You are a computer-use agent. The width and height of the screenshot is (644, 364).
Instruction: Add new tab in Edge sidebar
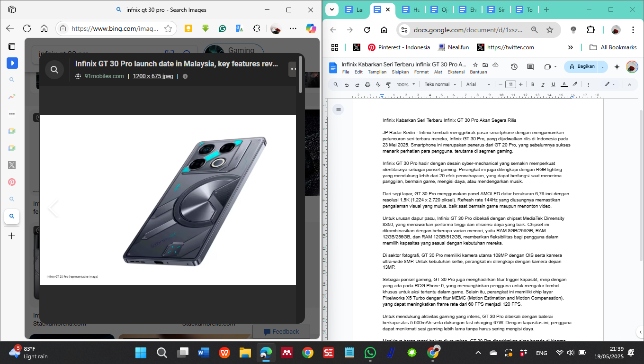[12, 236]
